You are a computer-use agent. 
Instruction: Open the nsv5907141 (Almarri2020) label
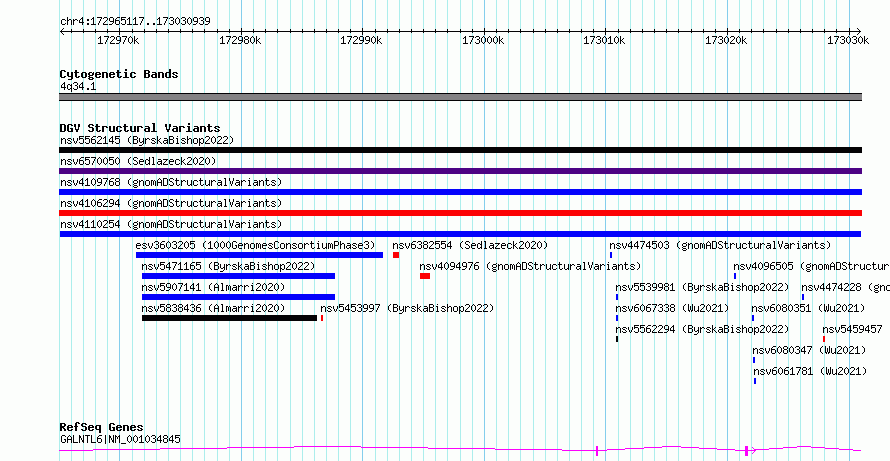[213, 287]
